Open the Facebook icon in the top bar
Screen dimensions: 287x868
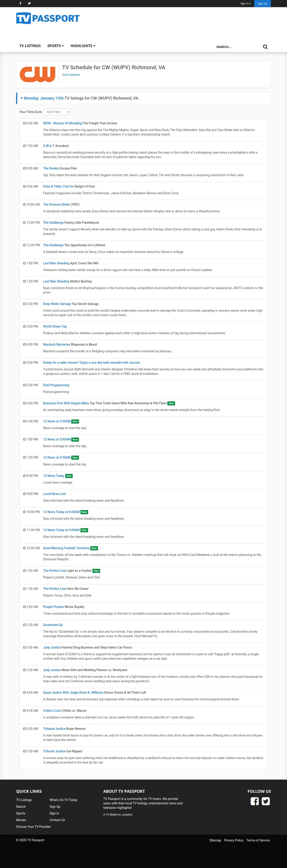[x=20, y=3]
